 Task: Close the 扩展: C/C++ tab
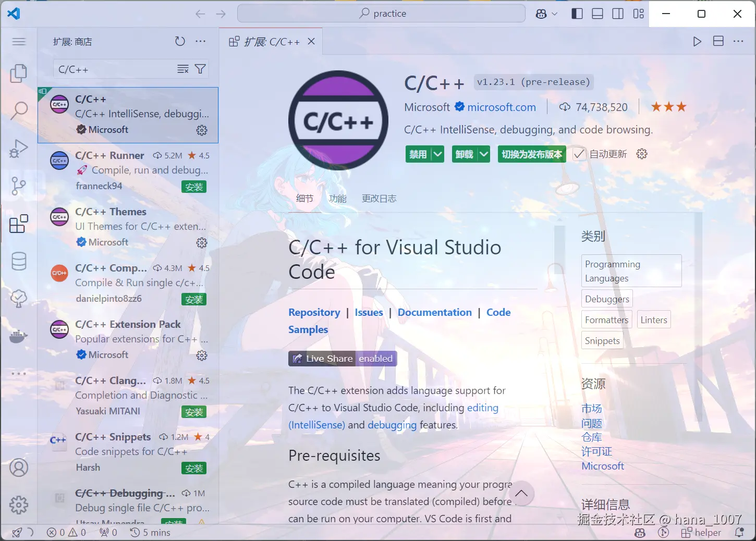click(x=311, y=41)
